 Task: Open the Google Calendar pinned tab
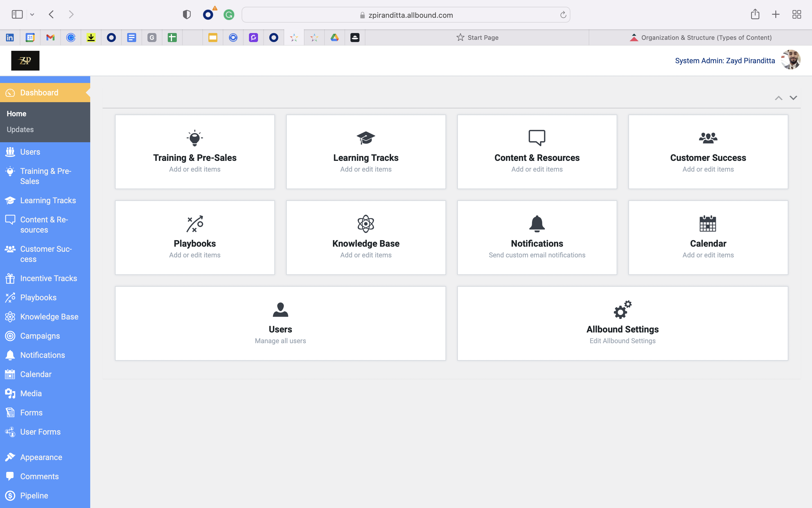click(x=30, y=38)
